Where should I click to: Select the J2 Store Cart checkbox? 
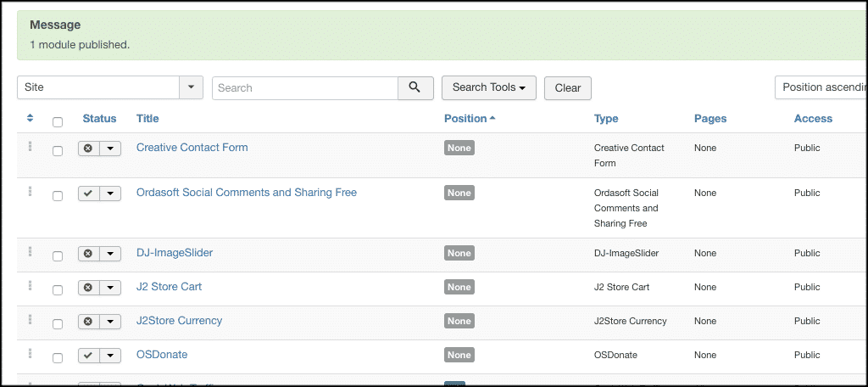pyautogui.click(x=58, y=290)
